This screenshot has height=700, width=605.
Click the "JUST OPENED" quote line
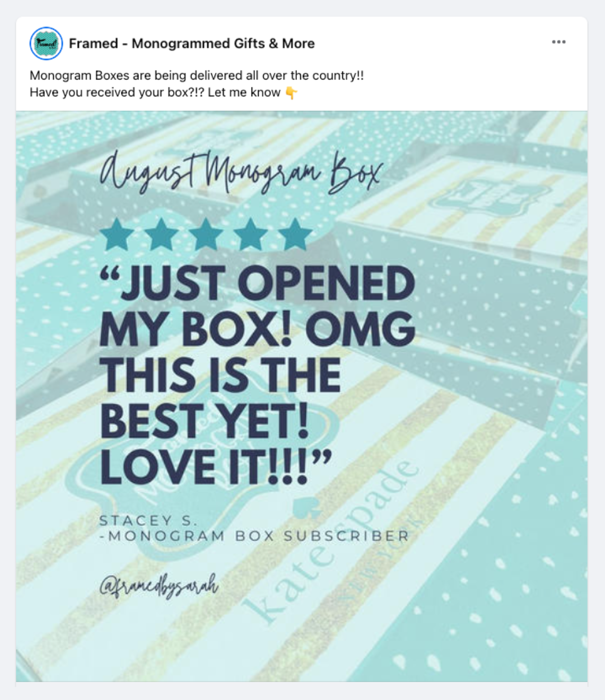[257, 283]
